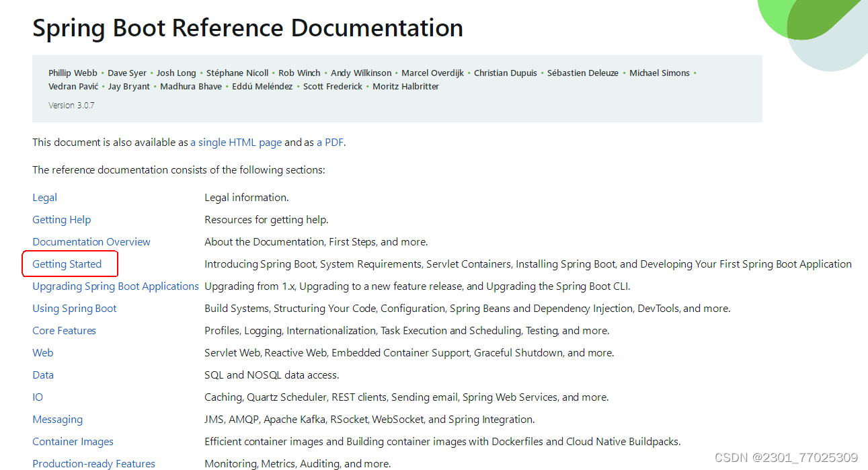Click the 'JMS, AMQP, Apache Kafka' description
This screenshot has height=470, width=868.
(x=369, y=420)
